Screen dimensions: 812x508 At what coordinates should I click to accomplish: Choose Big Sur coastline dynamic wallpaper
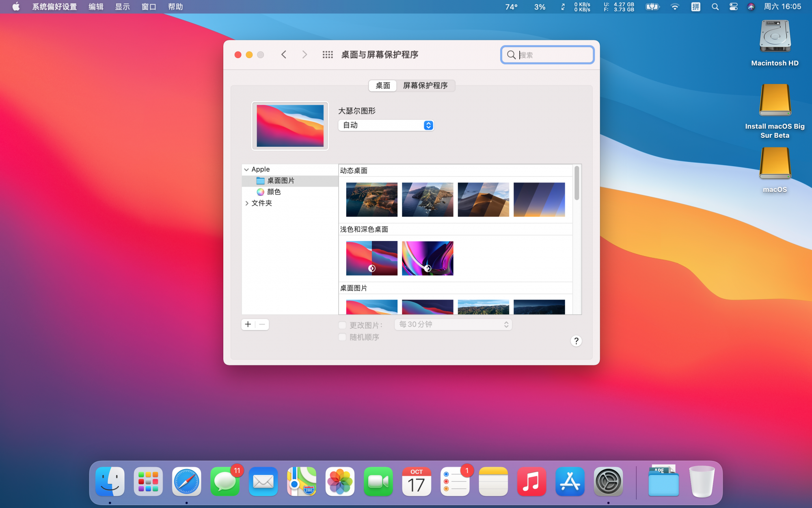point(371,200)
